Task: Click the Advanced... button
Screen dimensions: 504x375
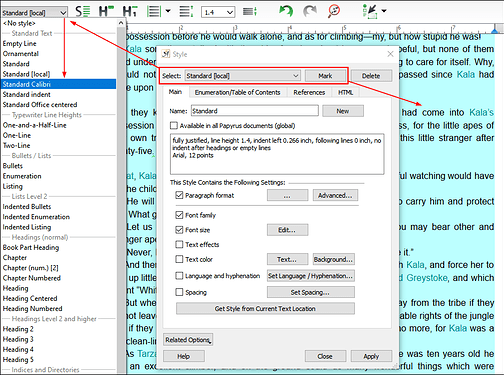Action: [335, 195]
